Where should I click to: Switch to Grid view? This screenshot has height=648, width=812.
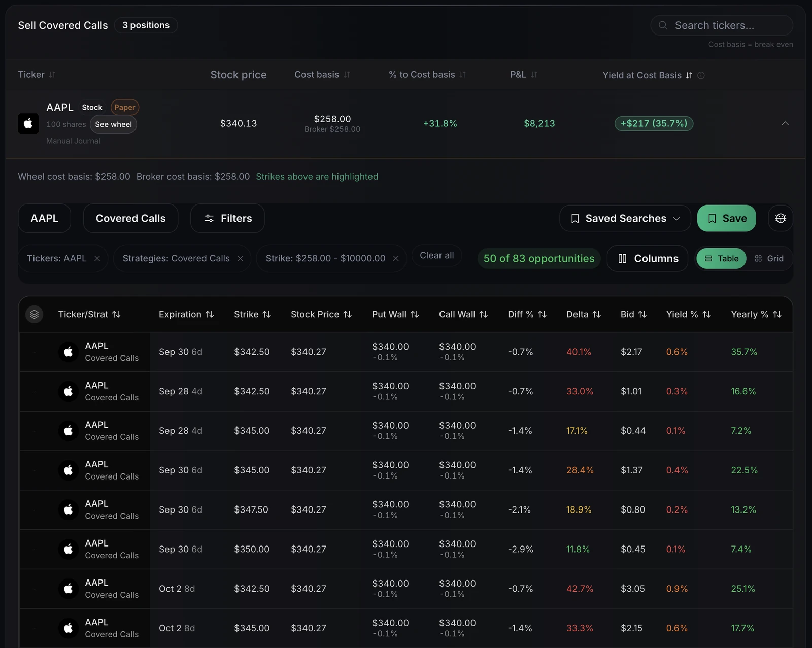[769, 258]
